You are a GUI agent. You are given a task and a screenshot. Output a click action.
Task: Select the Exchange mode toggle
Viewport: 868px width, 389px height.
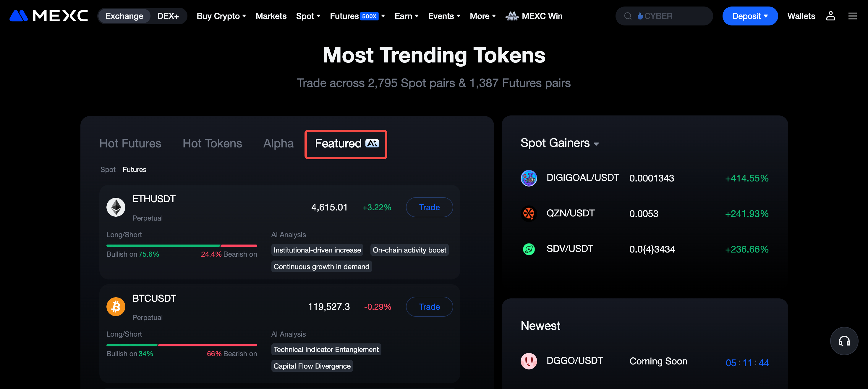click(x=124, y=16)
